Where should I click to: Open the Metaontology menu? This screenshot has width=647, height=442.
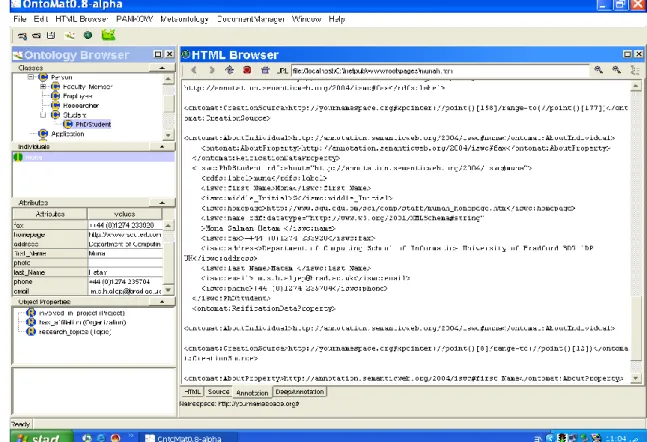(184, 19)
